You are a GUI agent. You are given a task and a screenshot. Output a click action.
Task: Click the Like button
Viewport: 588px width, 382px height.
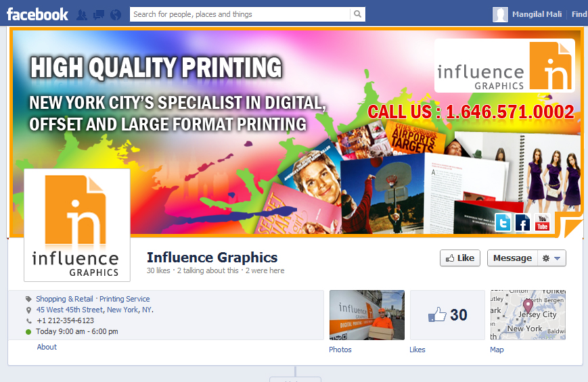(459, 258)
